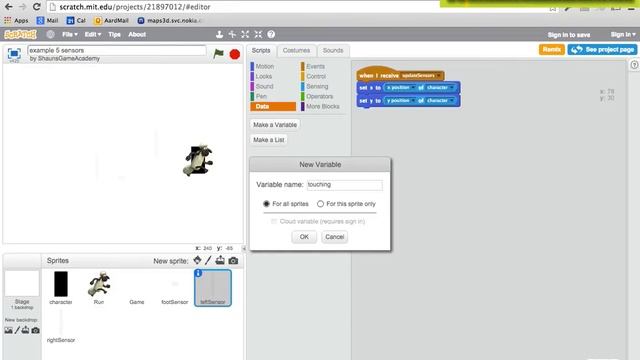
Task: Click the language globe icon
Action: [51, 35]
